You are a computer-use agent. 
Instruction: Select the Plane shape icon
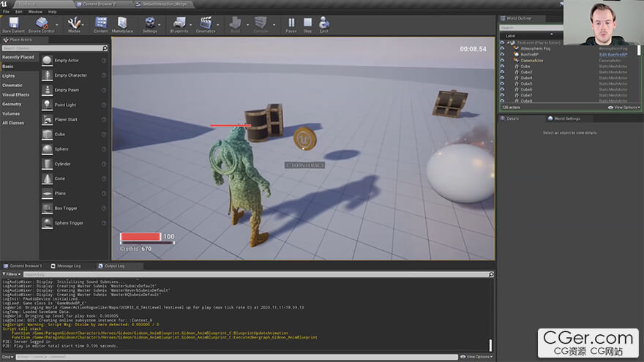point(48,193)
